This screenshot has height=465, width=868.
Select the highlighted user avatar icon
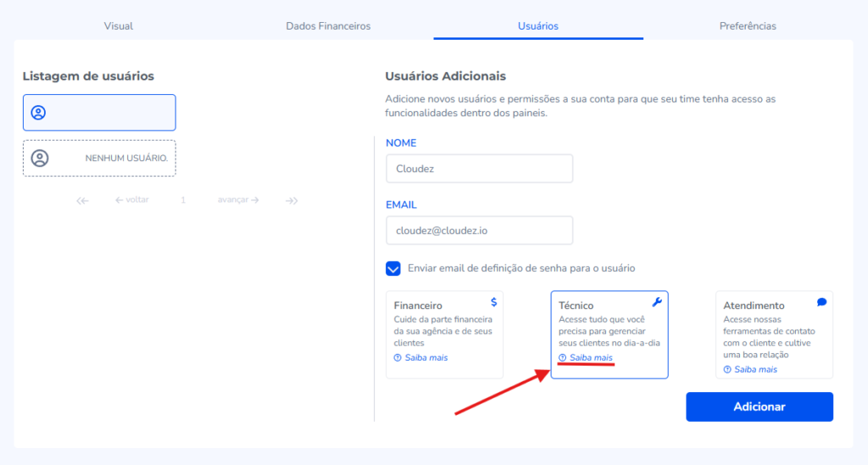tap(38, 113)
